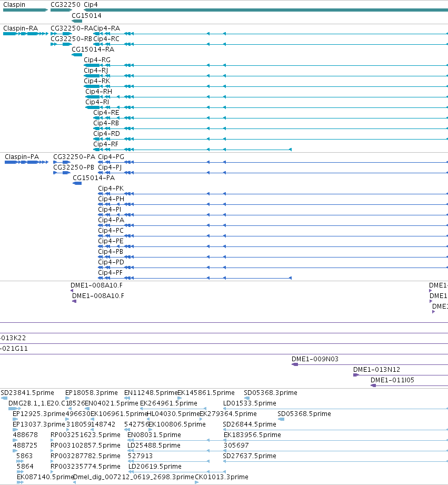The height and width of the screenshot is (485, 448).
Task: Click the Cip4-RH transcript label
Action: (98, 91)
